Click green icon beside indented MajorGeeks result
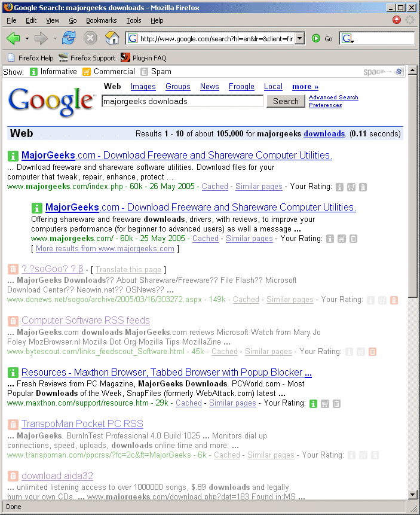This screenshot has width=420, height=515. 37,208
